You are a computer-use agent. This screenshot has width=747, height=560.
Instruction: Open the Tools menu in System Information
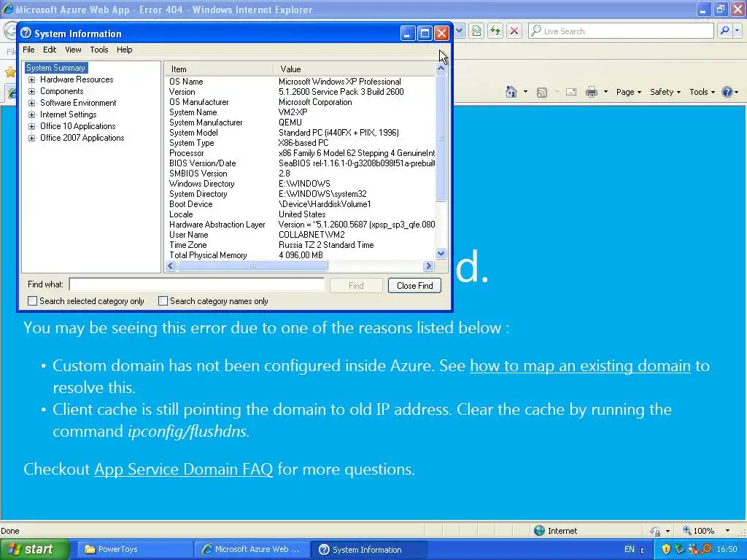[x=99, y=50]
